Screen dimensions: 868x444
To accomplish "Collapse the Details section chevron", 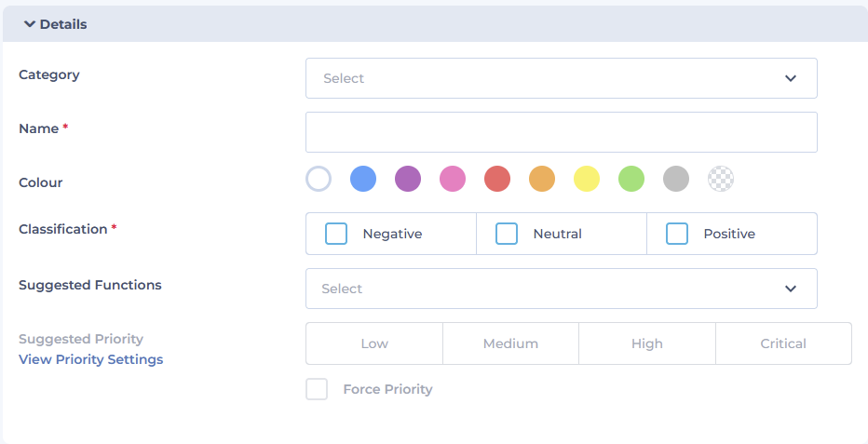I will 30,24.
